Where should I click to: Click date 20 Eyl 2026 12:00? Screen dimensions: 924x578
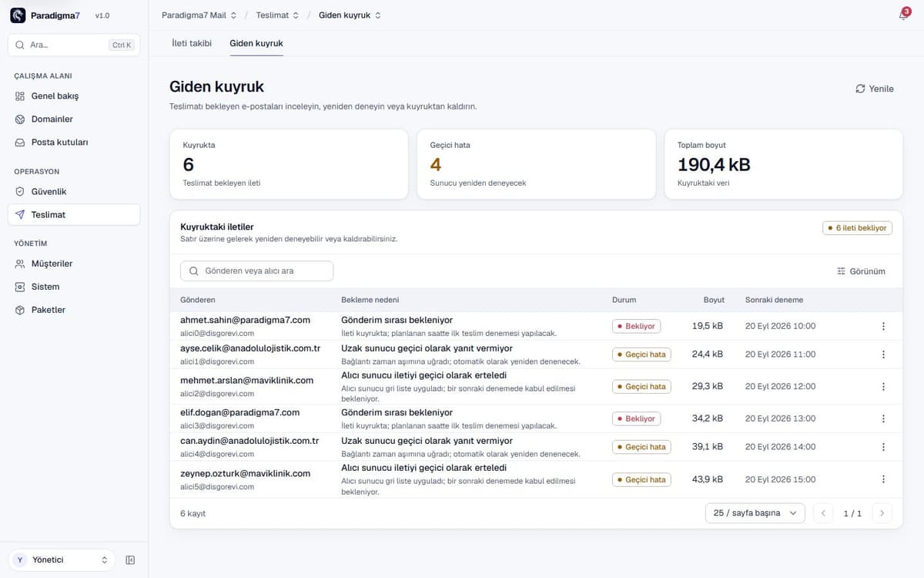[x=780, y=386]
